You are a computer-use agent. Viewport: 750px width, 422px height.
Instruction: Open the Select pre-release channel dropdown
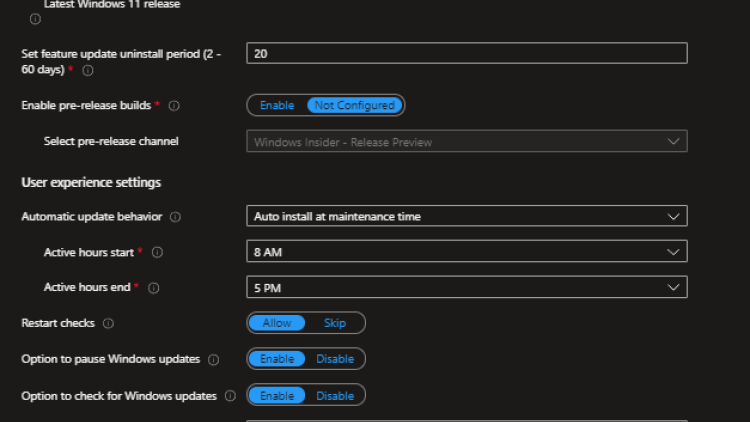[466, 142]
